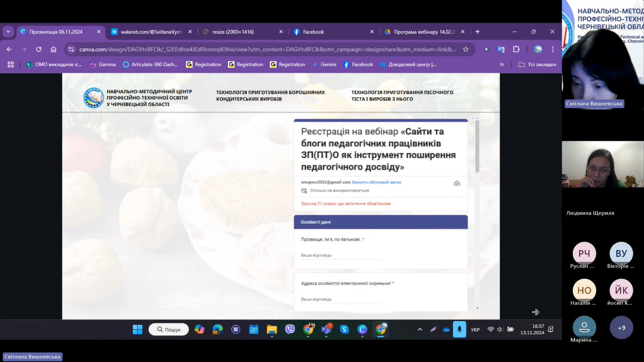The height and width of the screenshot is (362, 644).
Task: Show the +9 additional participants
Action: [x=621, y=328]
